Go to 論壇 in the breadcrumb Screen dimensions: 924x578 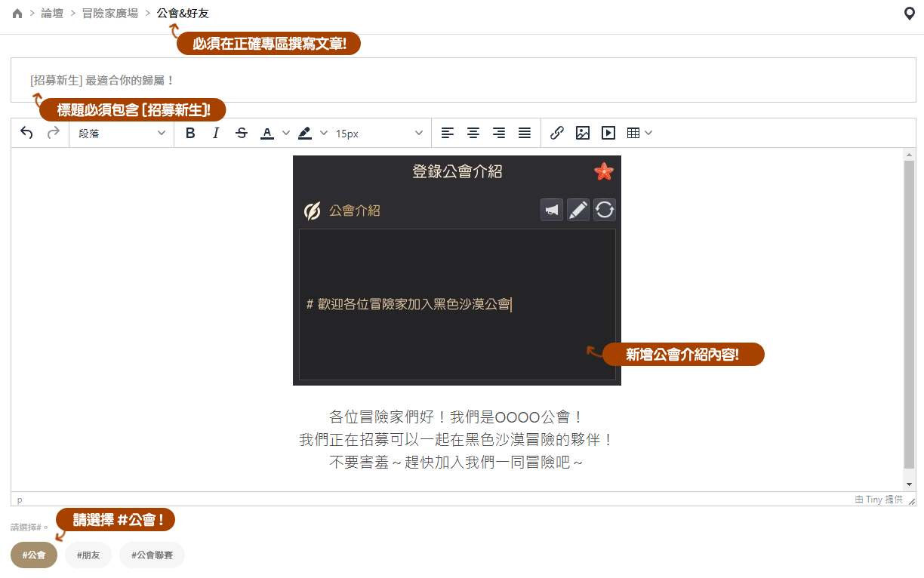coord(52,14)
